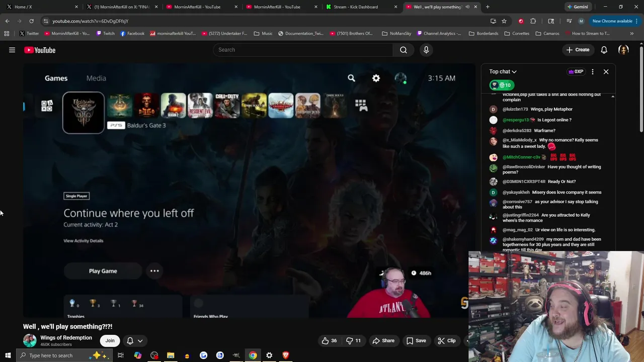
Task: Start voice search with the microphone icon
Action: 426,50
